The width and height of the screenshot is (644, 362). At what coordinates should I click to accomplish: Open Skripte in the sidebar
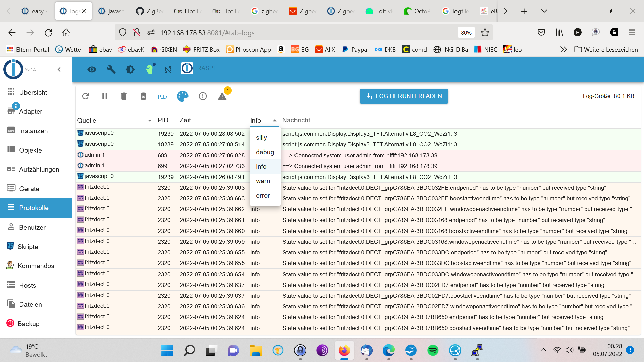36,247
